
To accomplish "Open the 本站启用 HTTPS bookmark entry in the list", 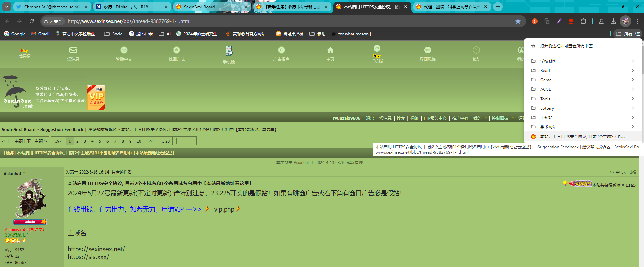I will [x=583, y=136].
